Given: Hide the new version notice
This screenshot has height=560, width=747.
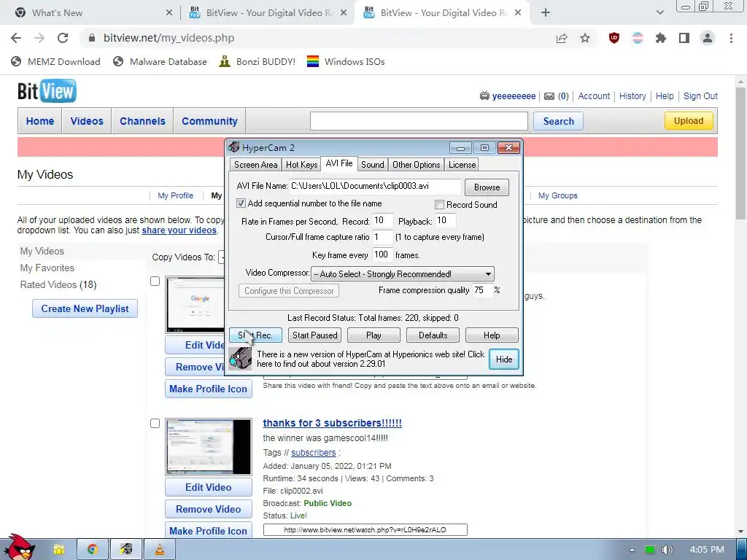Looking at the screenshot, I should [503, 359].
